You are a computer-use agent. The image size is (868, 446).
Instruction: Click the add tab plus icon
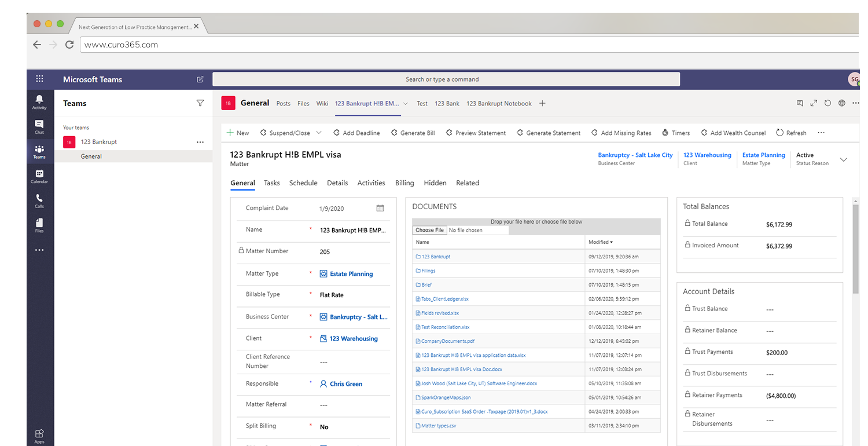542,103
